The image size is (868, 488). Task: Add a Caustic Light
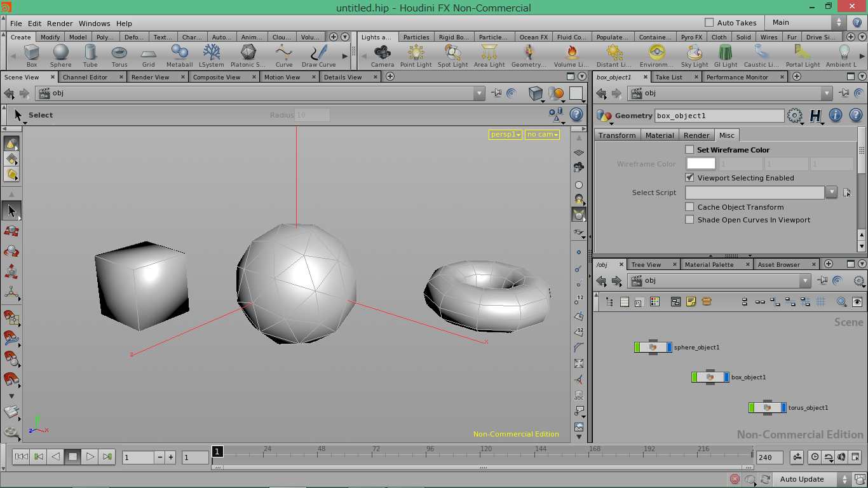[761, 55]
